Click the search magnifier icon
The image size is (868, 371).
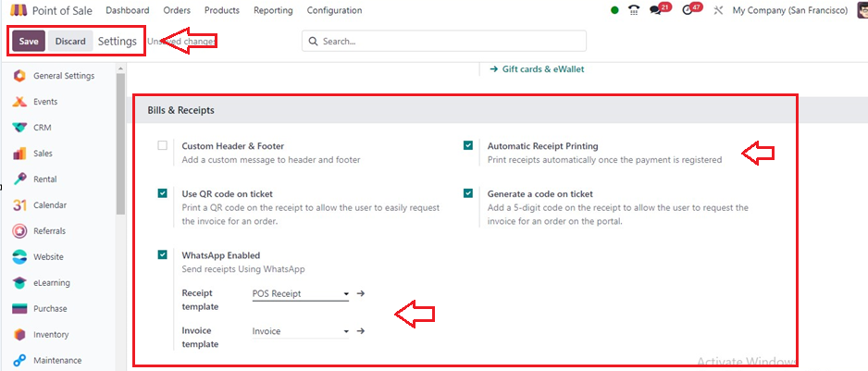(313, 41)
